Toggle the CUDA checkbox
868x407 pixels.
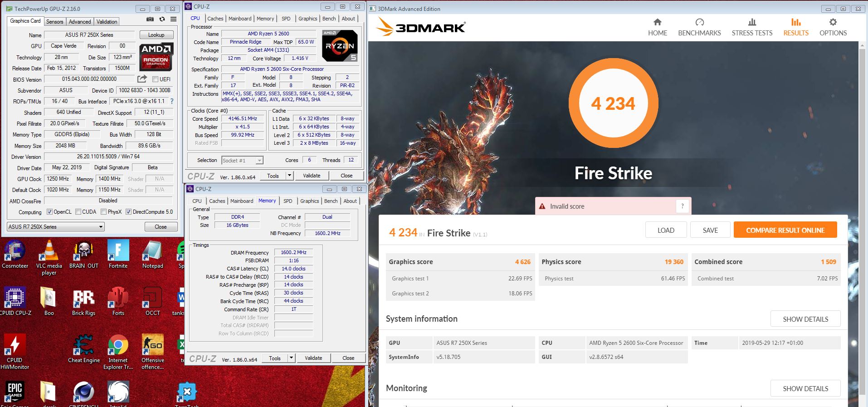(78, 212)
